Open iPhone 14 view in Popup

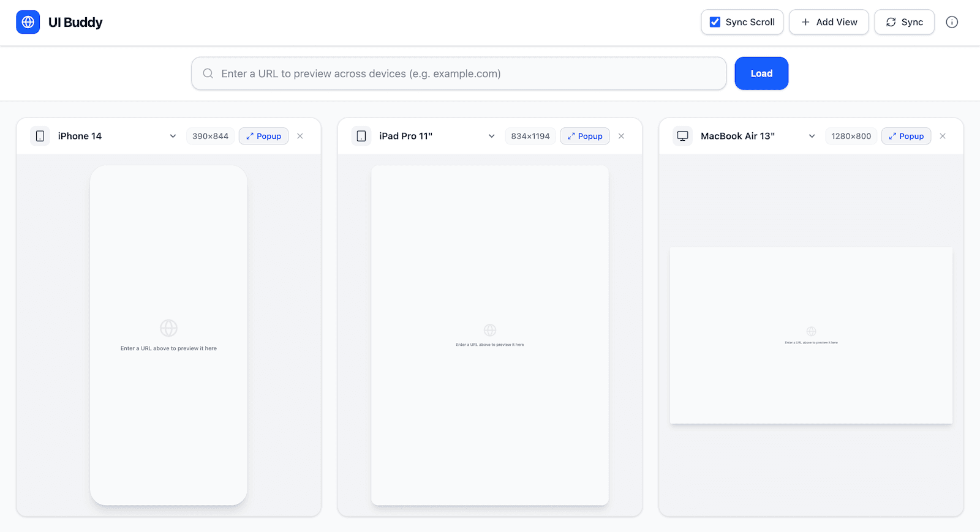(263, 136)
